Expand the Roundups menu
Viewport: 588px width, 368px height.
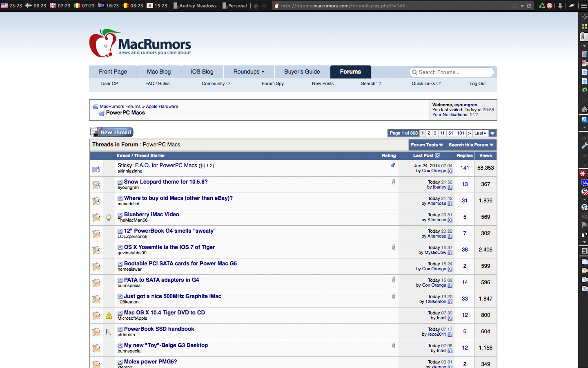tap(249, 72)
